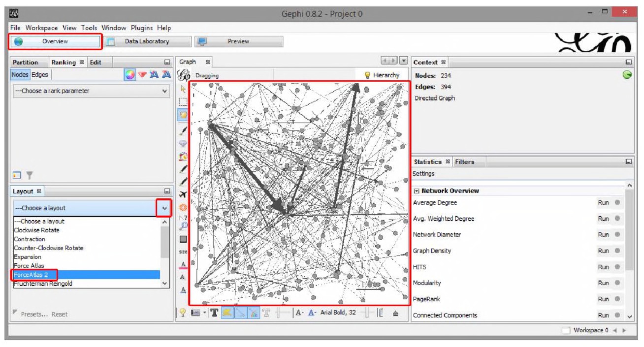Screen dimensions: 644x347
Task: Toggle show edge labels outlined T
Action: (x=266, y=313)
